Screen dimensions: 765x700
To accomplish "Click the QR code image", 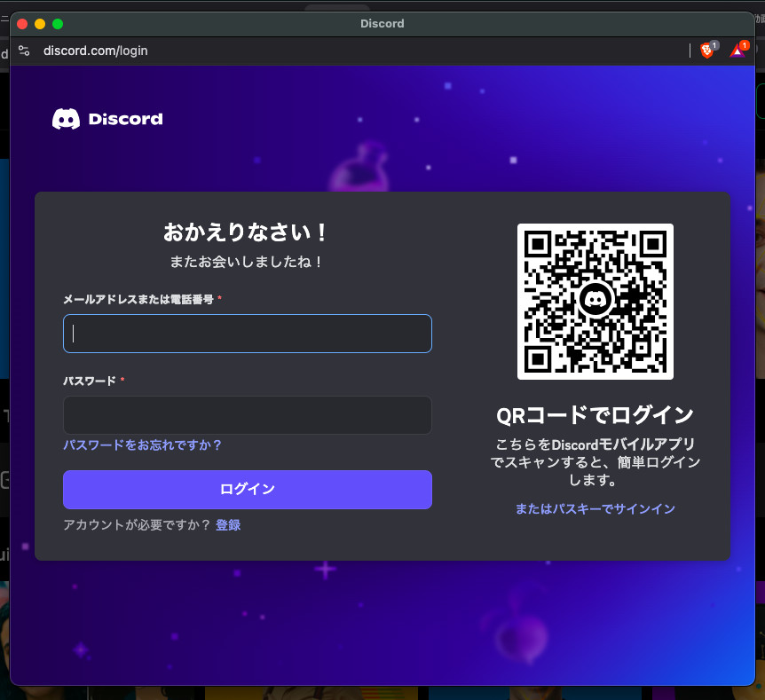I will (x=595, y=302).
